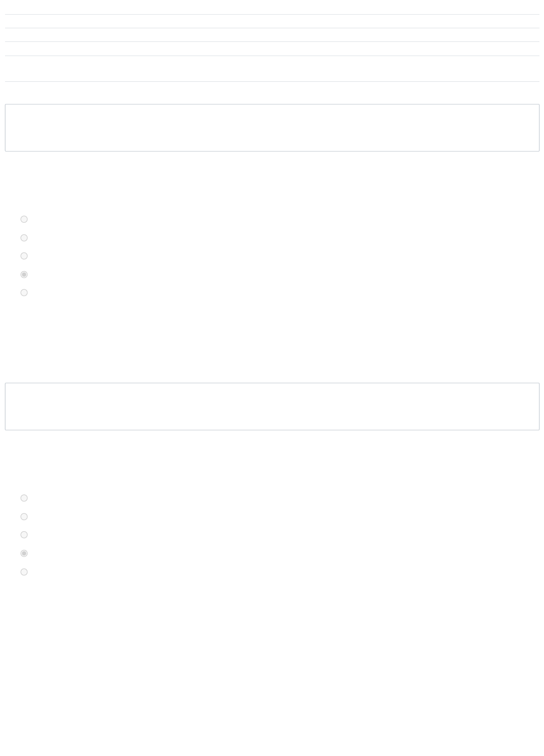Click the selected fourth radio in lower group

point(24,553)
